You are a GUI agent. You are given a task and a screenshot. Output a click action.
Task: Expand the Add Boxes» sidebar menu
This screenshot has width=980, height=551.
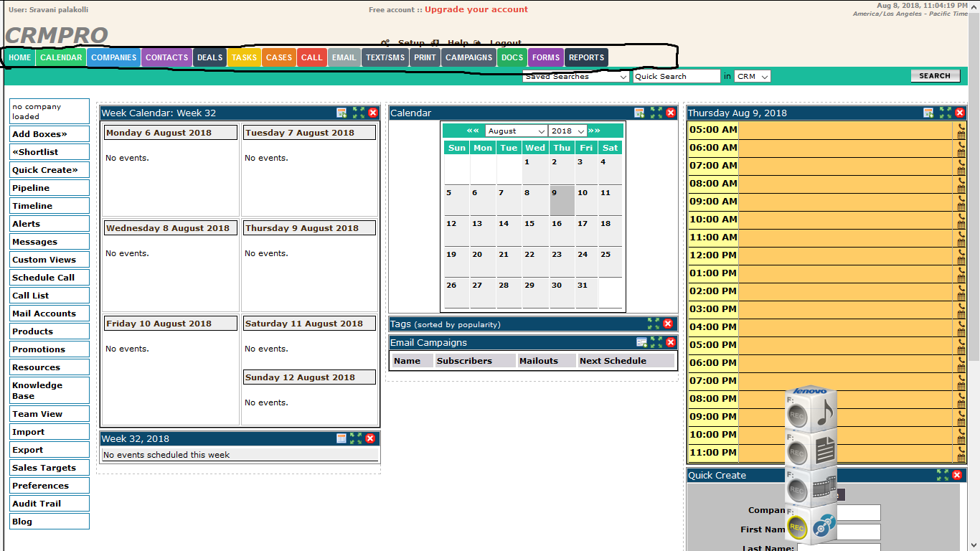coord(50,134)
